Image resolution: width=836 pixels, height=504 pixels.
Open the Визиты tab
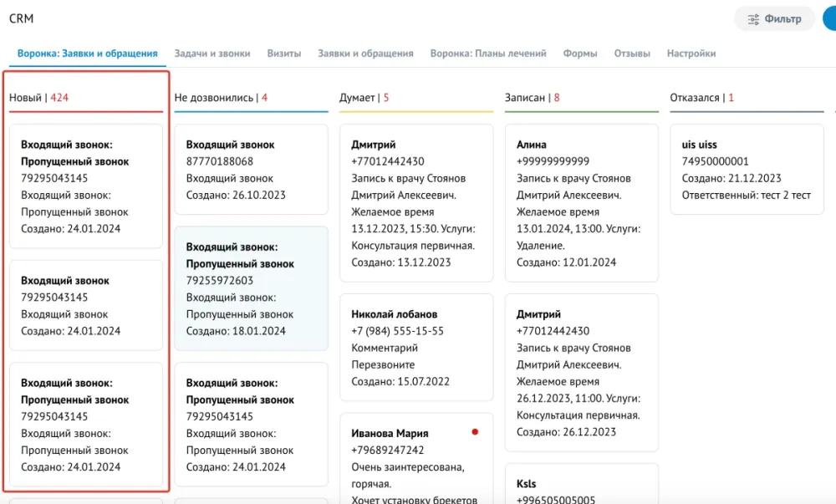[x=284, y=53]
